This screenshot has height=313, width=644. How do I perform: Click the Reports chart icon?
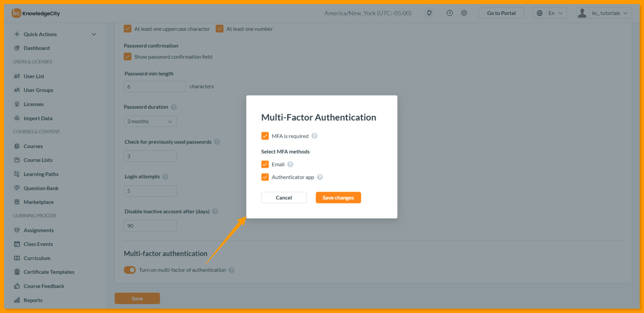point(17,300)
